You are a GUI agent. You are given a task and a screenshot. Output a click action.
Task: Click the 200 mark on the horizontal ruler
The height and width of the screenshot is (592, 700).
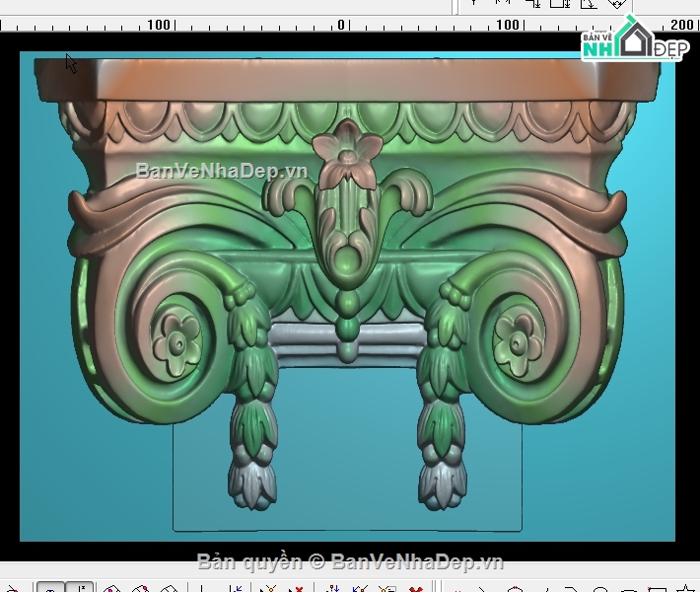pos(681,25)
